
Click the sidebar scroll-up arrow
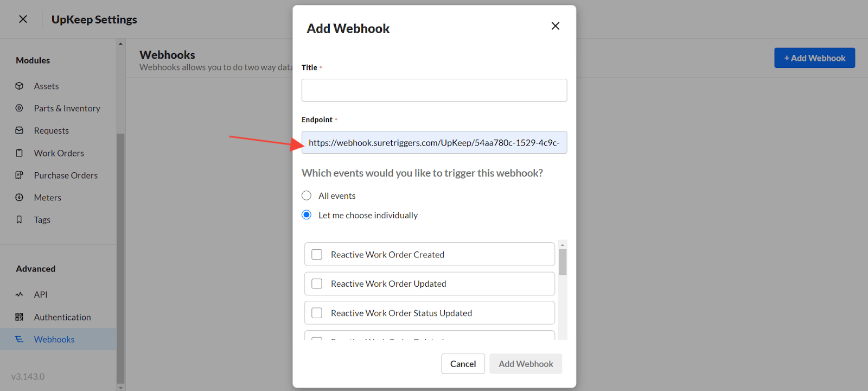[120, 44]
